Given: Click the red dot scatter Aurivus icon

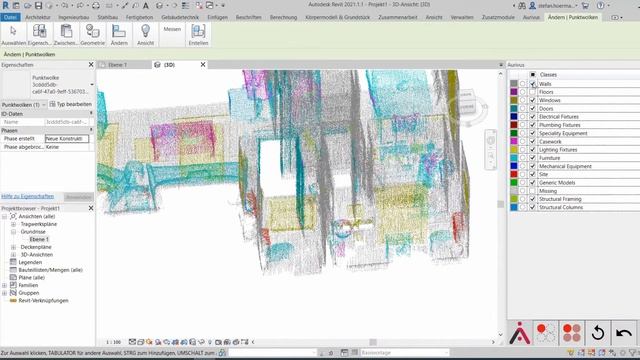Looking at the screenshot, I should (x=546, y=333).
